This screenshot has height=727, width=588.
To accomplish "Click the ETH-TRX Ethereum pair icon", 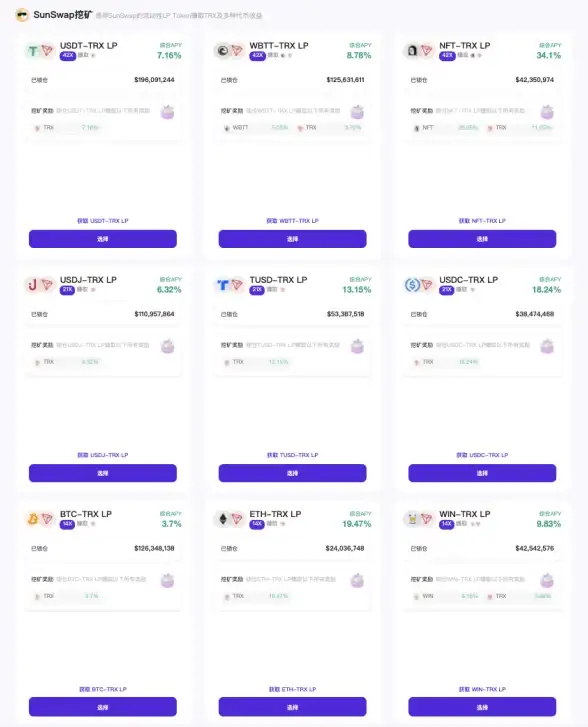I will 230,519.
